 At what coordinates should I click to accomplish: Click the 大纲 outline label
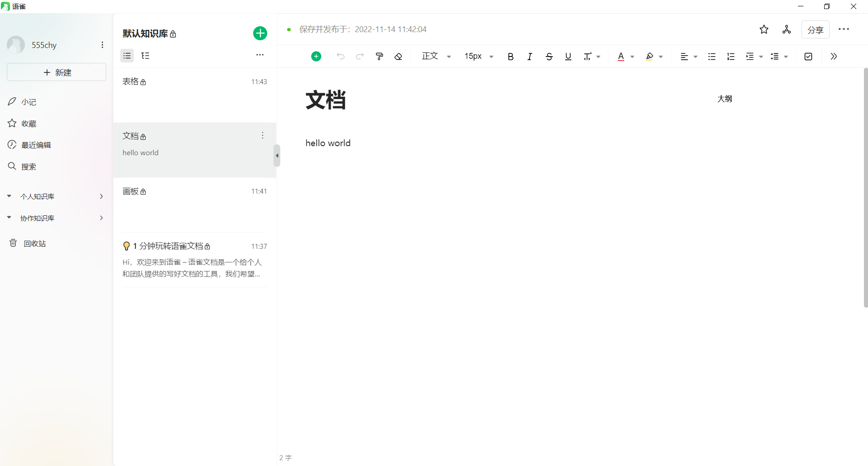tap(725, 99)
